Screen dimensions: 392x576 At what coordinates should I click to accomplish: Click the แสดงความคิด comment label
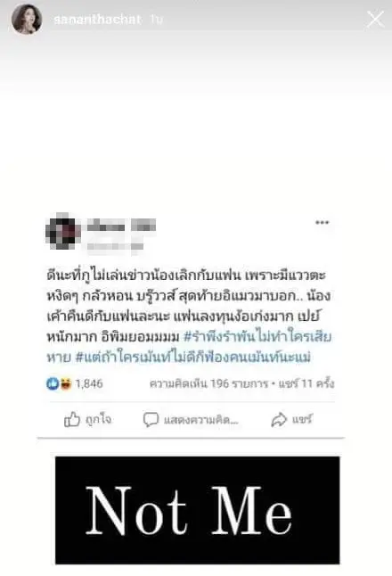coord(201,420)
